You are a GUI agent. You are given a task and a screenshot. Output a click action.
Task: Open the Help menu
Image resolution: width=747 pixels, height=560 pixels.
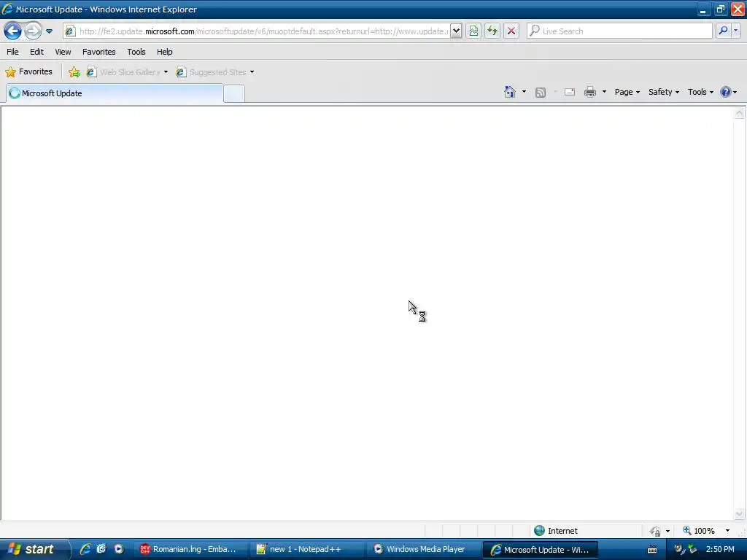tap(165, 52)
